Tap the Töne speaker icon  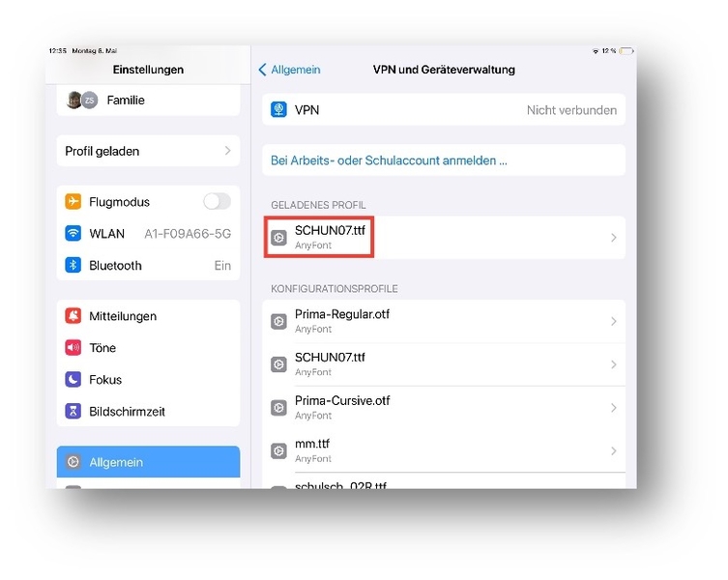point(73,348)
